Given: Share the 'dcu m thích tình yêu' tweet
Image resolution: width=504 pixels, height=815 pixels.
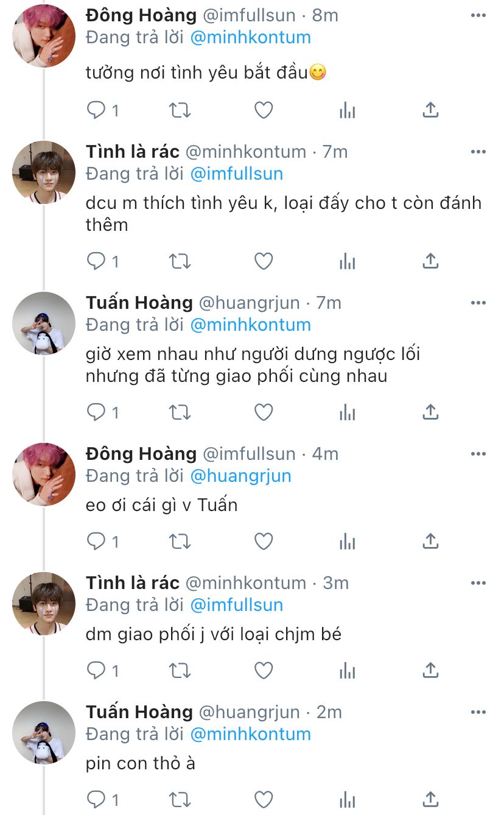Looking at the screenshot, I should [430, 261].
